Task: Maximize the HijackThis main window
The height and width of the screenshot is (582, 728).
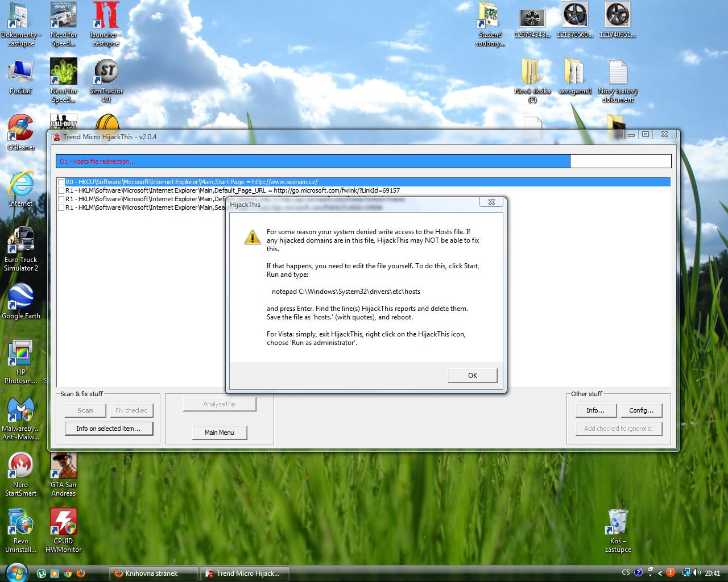Action: (645, 135)
